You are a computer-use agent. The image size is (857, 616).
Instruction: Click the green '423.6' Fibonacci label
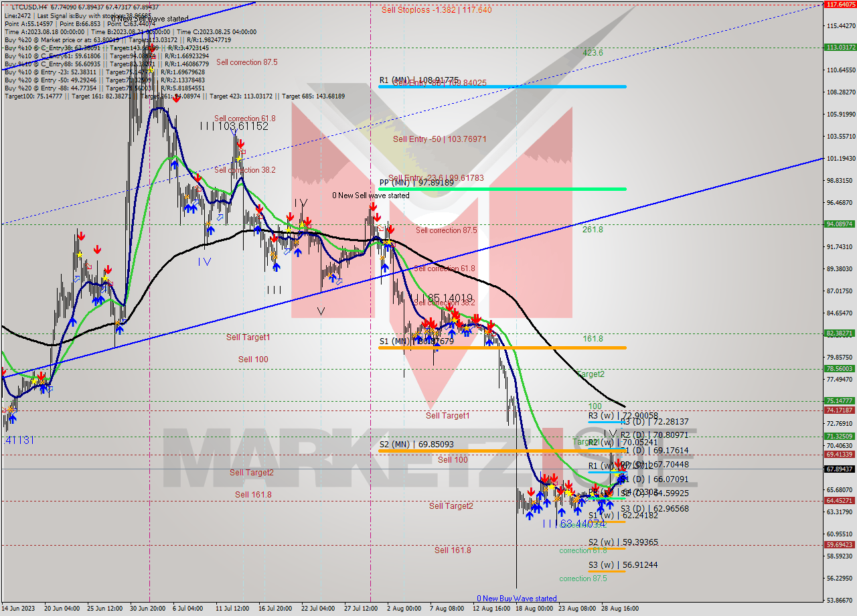click(593, 52)
